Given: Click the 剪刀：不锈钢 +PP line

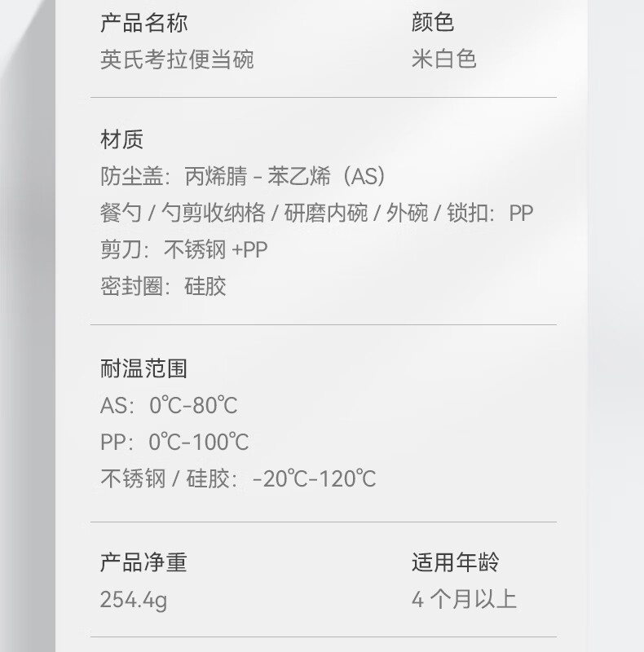Looking at the screenshot, I should click(183, 250).
